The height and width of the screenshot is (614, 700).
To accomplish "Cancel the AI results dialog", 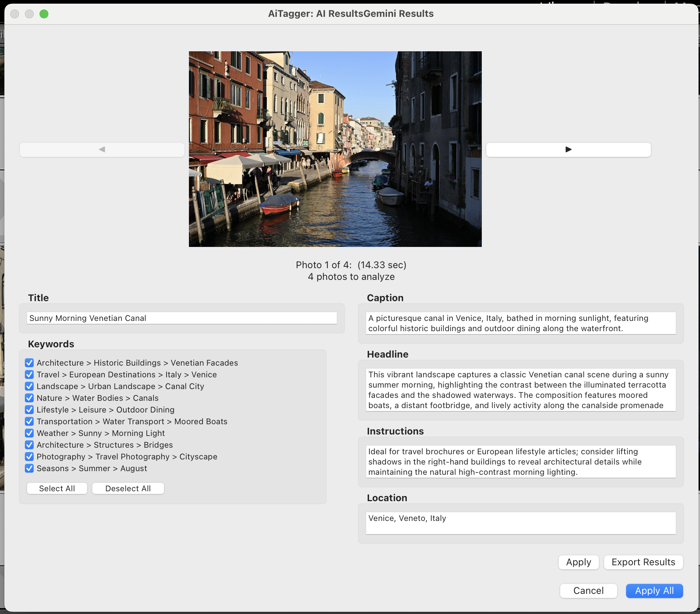I will pyautogui.click(x=588, y=591).
